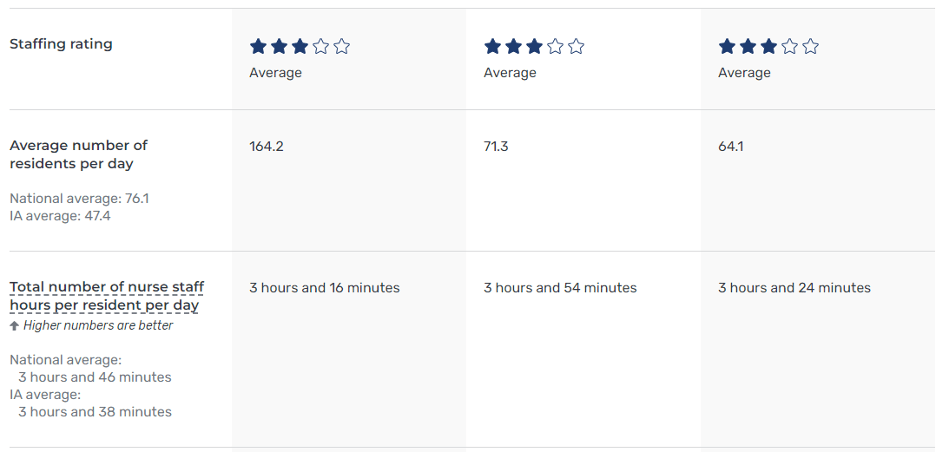Click fourth empty star in first facility column
Screen dimensions: 936x452
tap(321, 46)
